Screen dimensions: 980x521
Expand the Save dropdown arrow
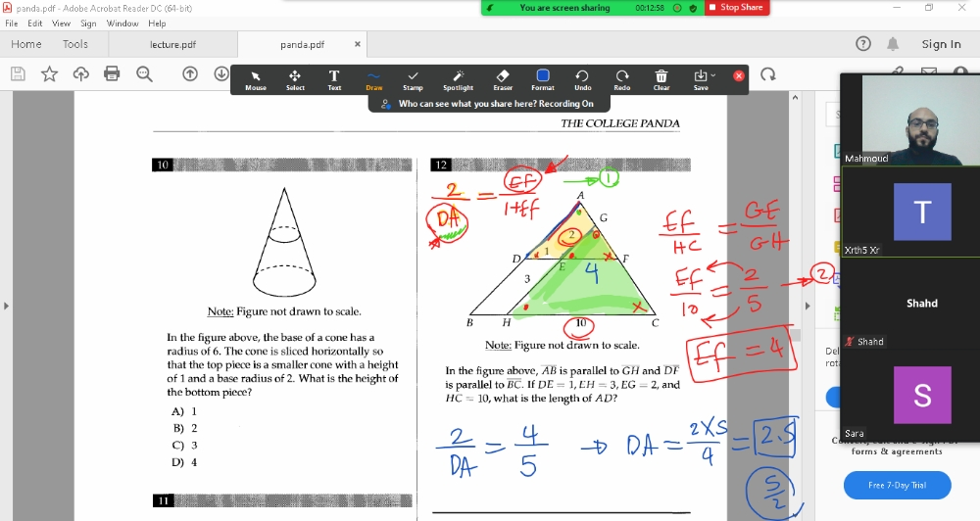pos(713,75)
